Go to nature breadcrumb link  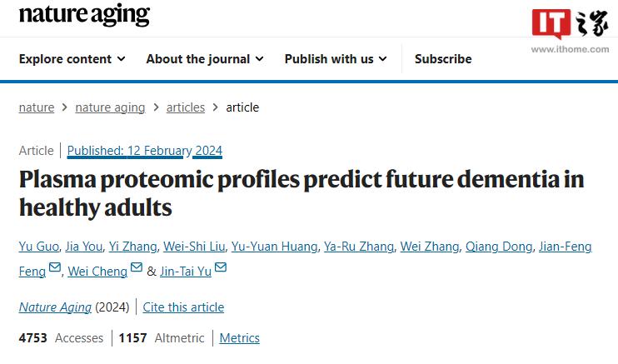[36, 107]
